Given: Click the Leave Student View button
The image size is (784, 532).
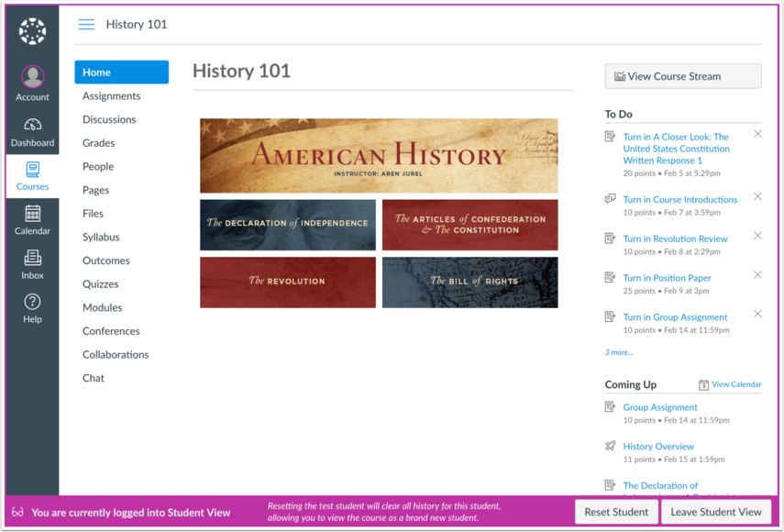Looking at the screenshot, I should click(716, 512).
